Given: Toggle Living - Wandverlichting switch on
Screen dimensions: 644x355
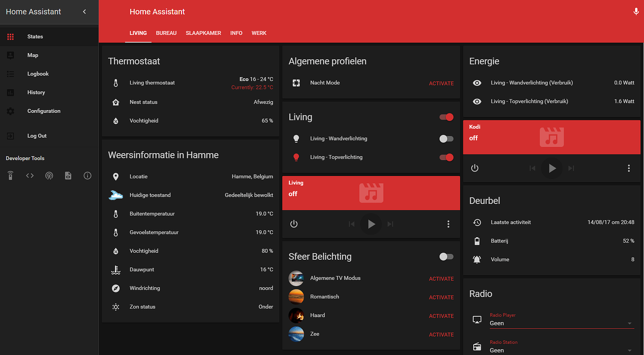Looking at the screenshot, I should [446, 139].
